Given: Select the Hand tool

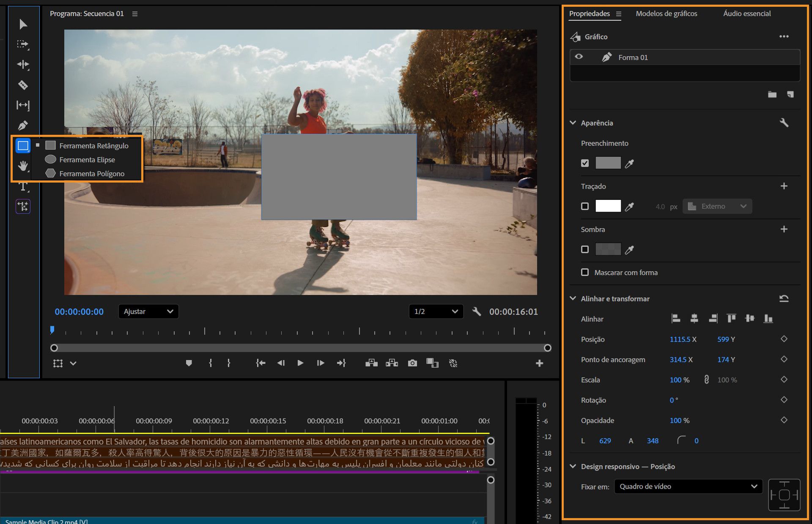Looking at the screenshot, I should [23, 166].
